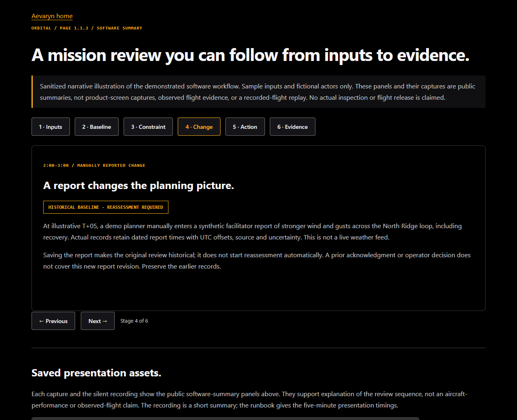517x420 pixels.
Task: Open the Aevaryn home link
Action: point(52,16)
